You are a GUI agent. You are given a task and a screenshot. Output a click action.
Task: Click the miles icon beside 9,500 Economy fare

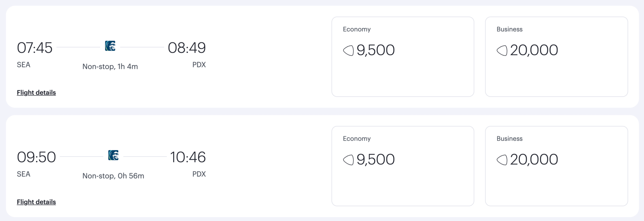tap(349, 51)
